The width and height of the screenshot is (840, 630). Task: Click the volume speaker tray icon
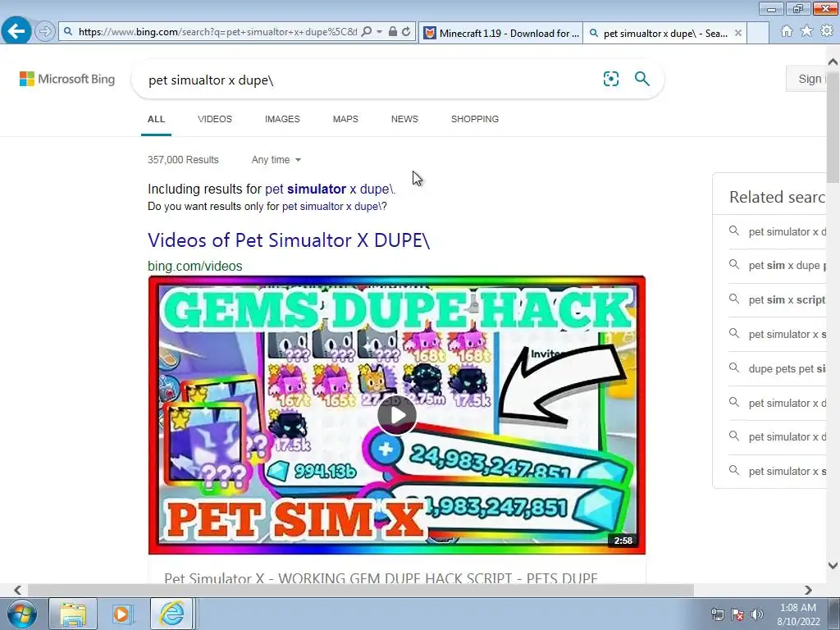click(x=756, y=614)
